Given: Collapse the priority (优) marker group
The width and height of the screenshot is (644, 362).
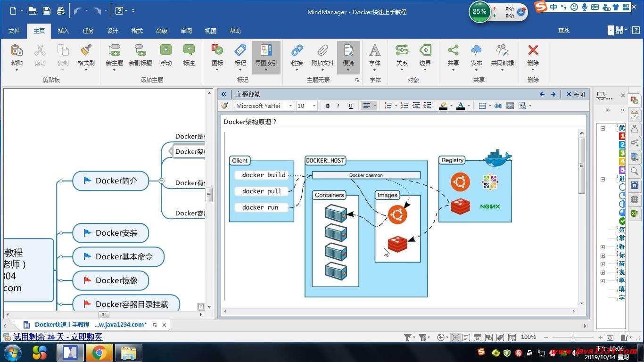Looking at the screenshot, I should 603,128.
